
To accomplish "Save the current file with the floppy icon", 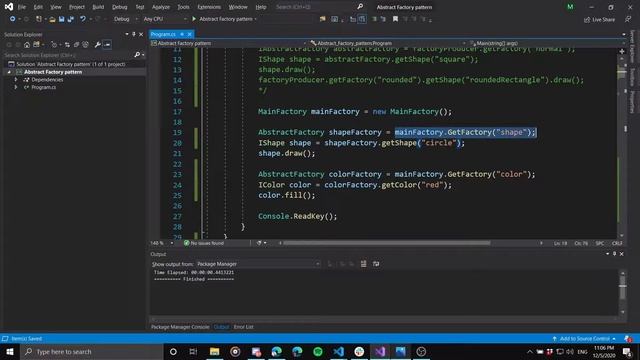I will 61,19.
